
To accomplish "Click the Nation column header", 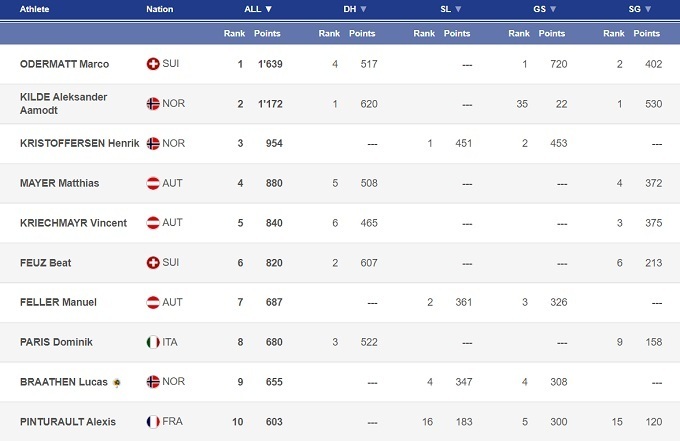I will [159, 9].
